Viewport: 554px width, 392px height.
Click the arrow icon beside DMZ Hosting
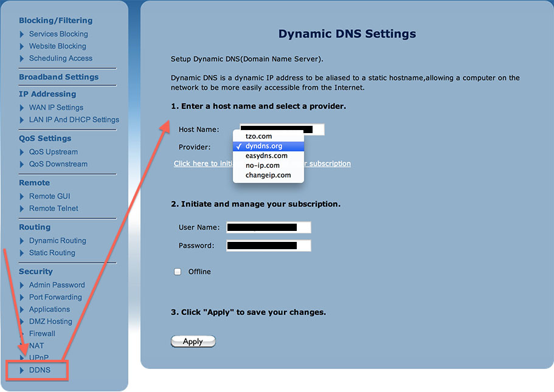pyautogui.click(x=22, y=322)
